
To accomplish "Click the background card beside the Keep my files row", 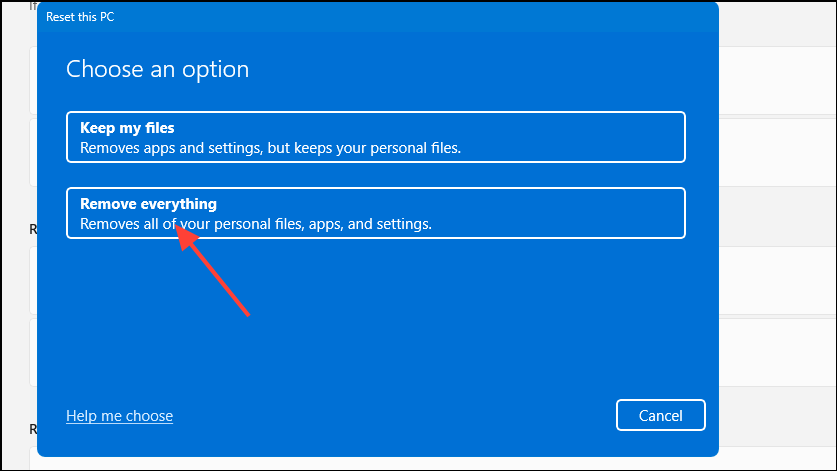I will click(x=778, y=152).
